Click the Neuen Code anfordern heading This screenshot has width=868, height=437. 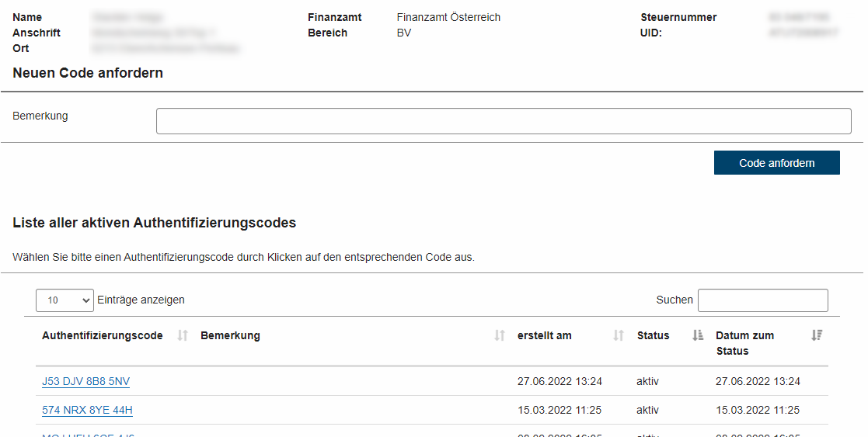(88, 73)
